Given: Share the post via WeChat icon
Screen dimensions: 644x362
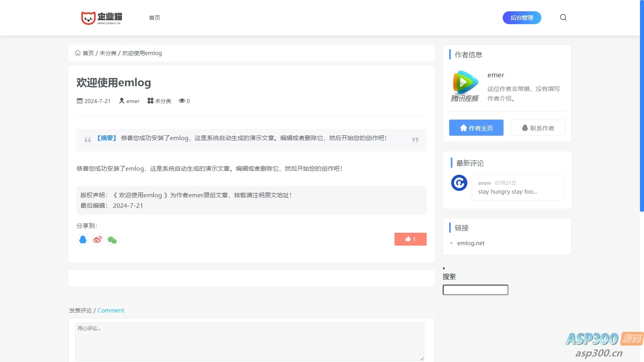Looking at the screenshot, I should (x=112, y=240).
